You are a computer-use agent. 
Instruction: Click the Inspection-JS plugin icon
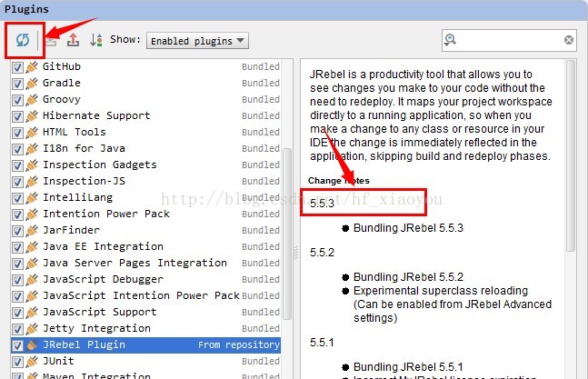pos(32,182)
